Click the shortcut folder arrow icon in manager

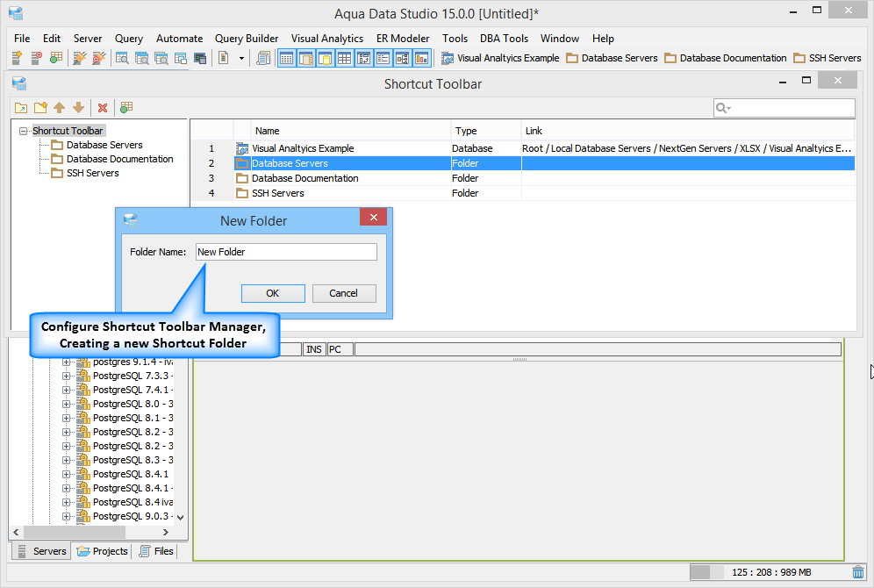click(x=21, y=108)
